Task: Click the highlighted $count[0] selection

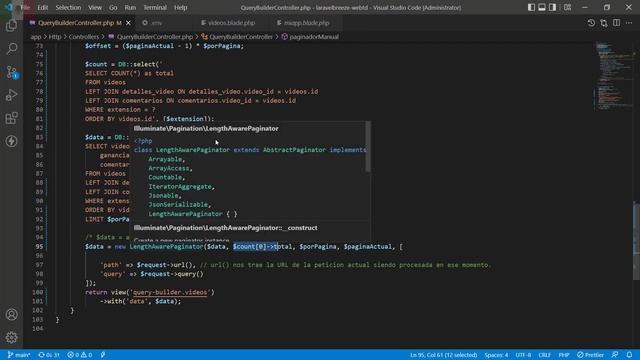Action: (256, 247)
